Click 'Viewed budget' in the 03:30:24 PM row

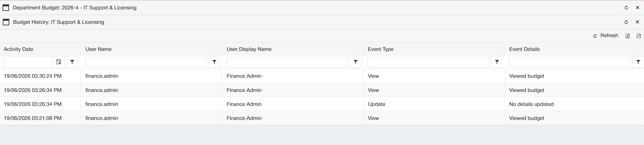pos(526,76)
